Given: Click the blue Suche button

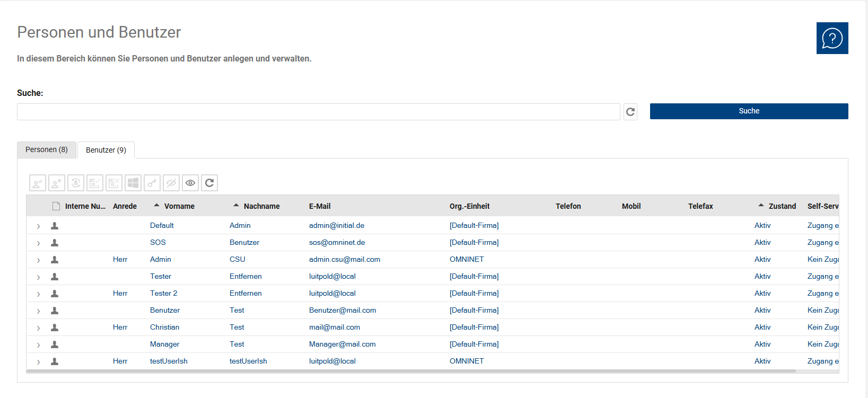Looking at the screenshot, I should 749,111.
